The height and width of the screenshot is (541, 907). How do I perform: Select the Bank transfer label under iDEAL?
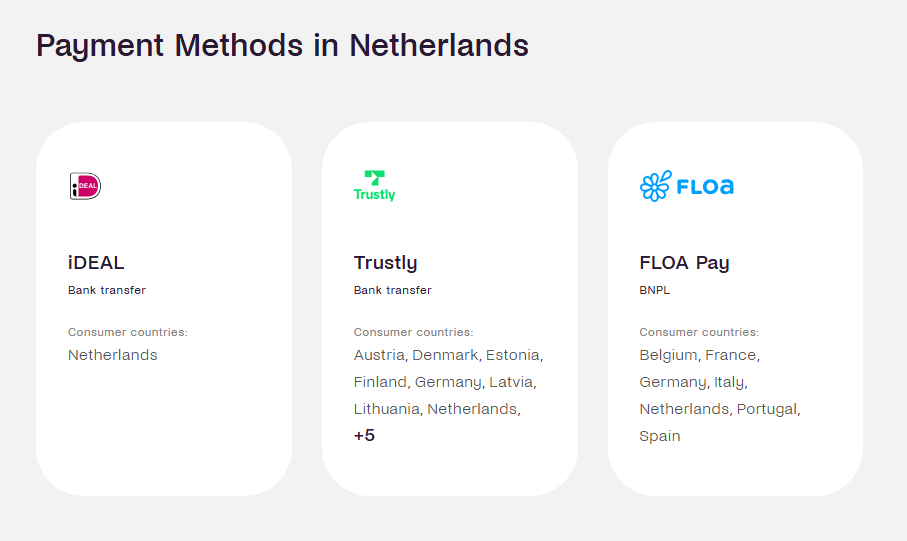107,291
